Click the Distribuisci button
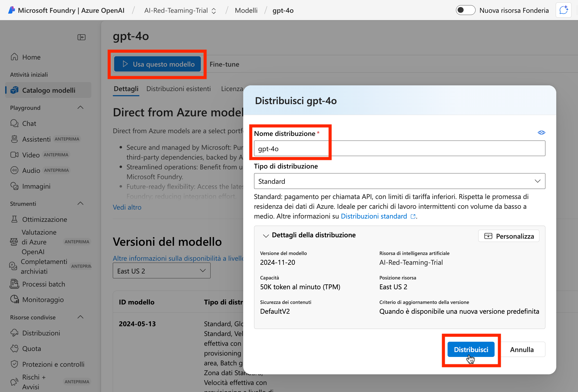Image resolution: width=578 pixels, height=392 pixels. 471,350
